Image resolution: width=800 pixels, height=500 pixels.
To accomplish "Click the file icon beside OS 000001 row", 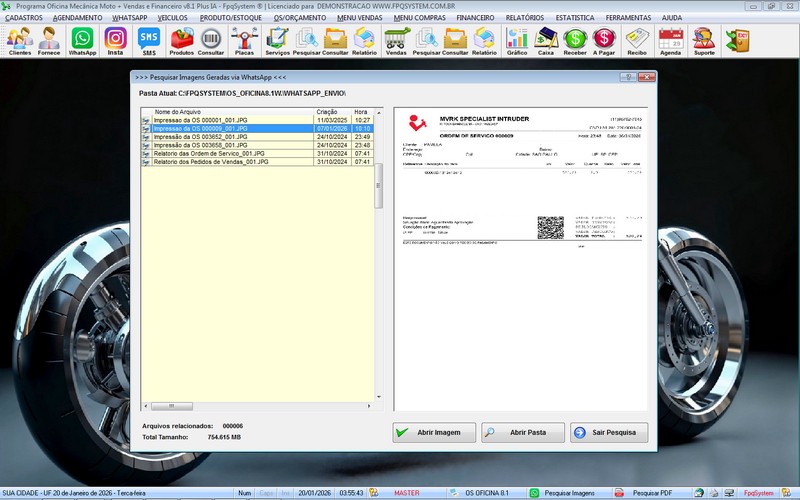I will [x=146, y=120].
